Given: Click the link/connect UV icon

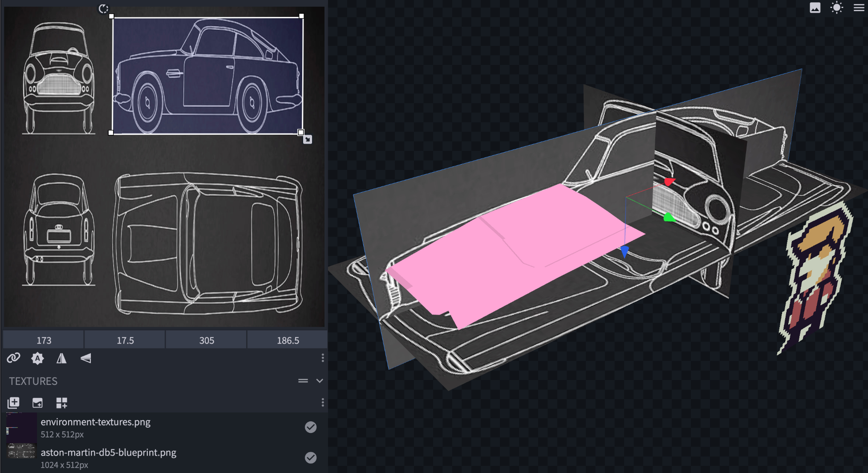Looking at the screenshot, I should tap(13, 358).
